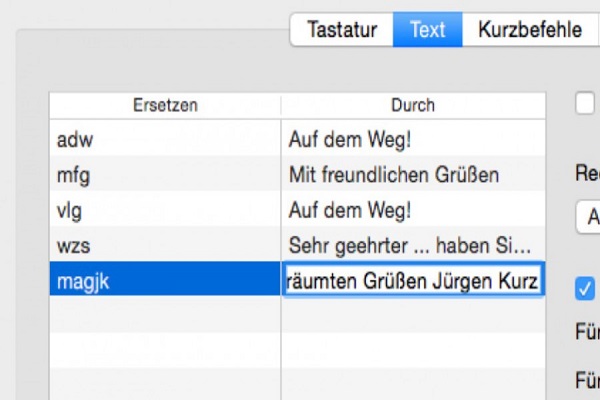
Task: Select the adw shortcut row
Action: pos(165,141)
